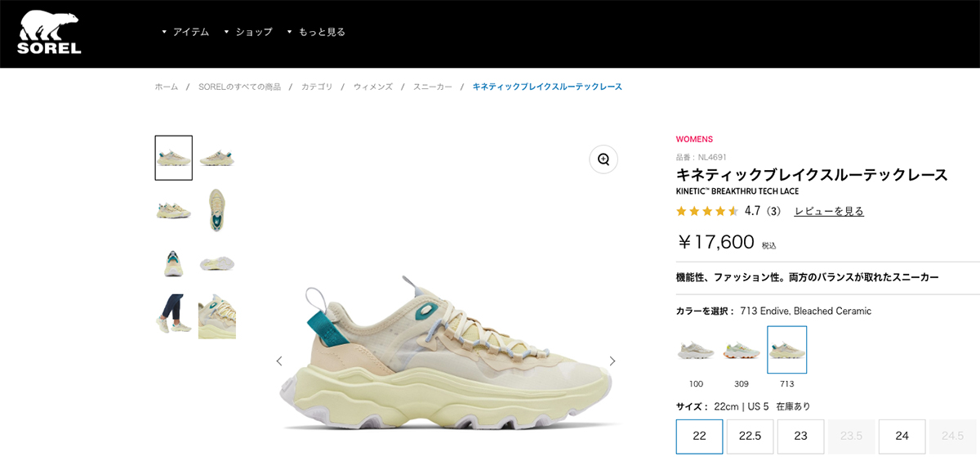Click the SOREL polar bear logo
980x457 pixels.
[x=50, y=33]
